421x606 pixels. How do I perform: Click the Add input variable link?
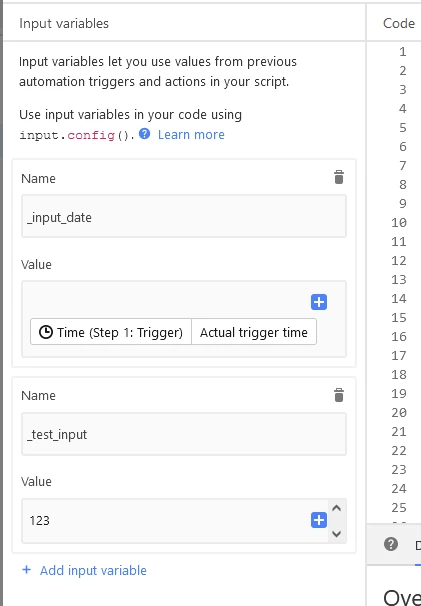click(x=93, y=570)
